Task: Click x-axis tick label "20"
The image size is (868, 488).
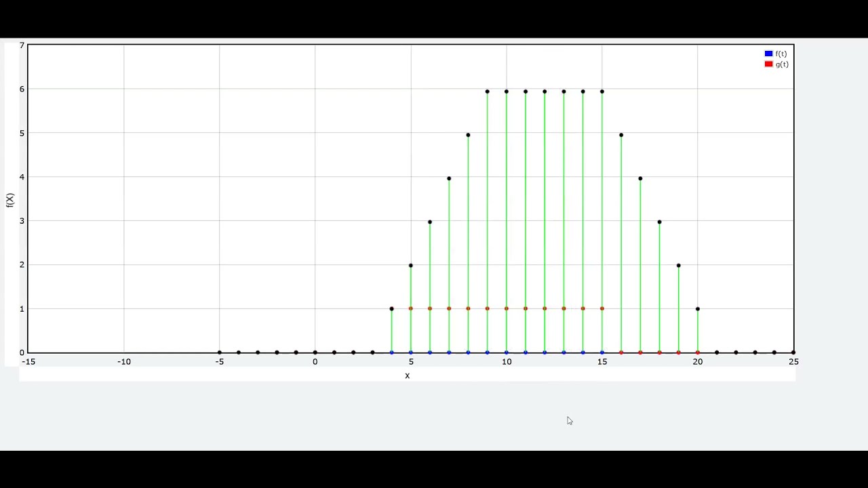Action: tap(698, 362)
